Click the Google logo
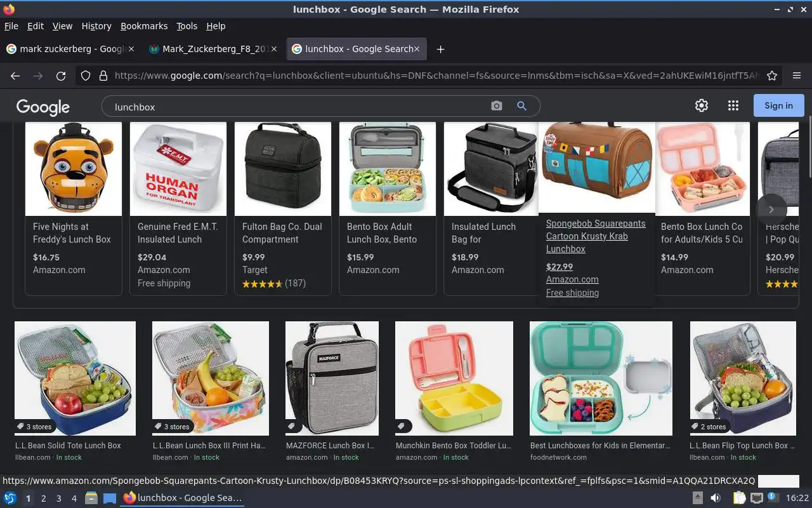The width and height of the screenshot is (812, 508). [43, 107]
